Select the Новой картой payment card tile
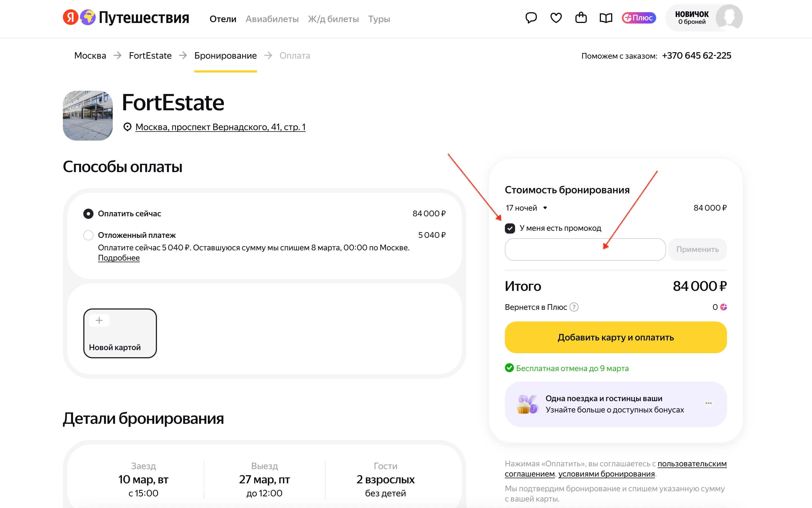812x508 pixels. (x=120, y=333)
